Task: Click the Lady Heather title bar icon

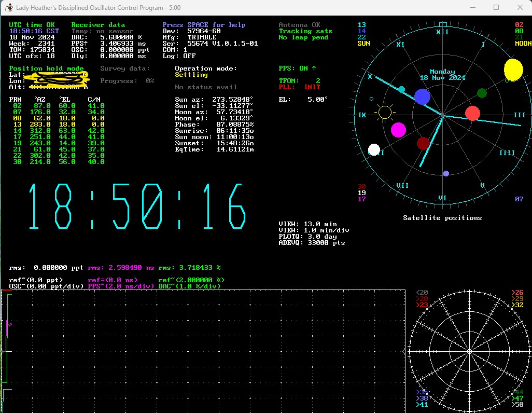Action: (8, 7)
